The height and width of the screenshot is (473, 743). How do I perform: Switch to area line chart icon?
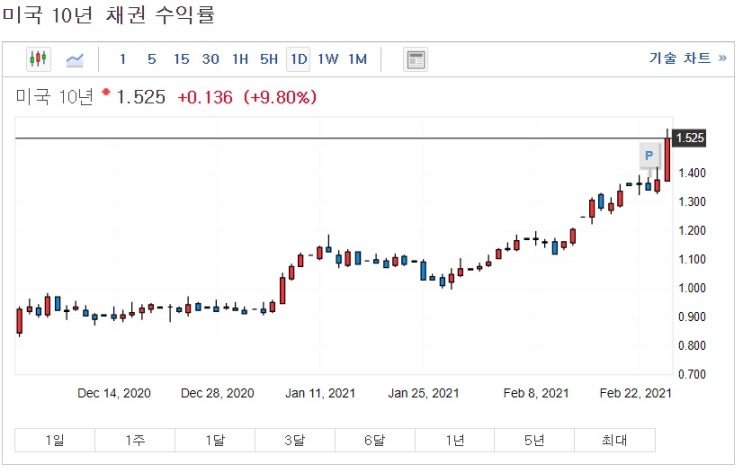pos(75,60)
